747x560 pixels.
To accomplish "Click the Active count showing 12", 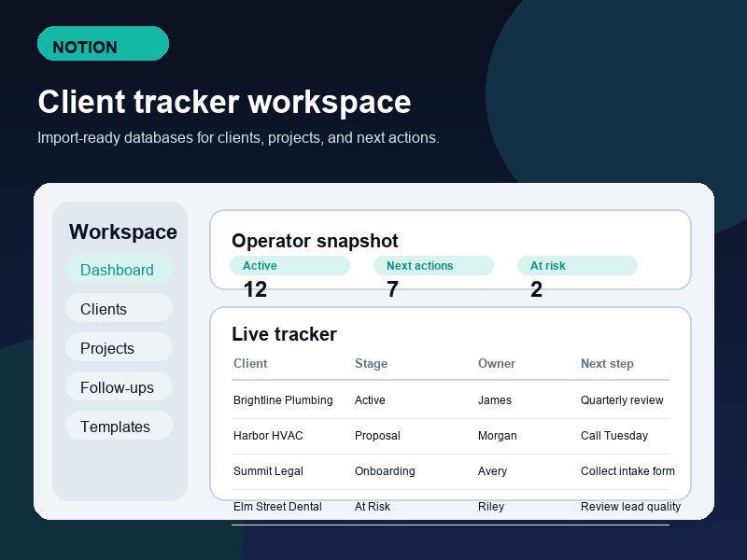I will [x=257, y=289].
